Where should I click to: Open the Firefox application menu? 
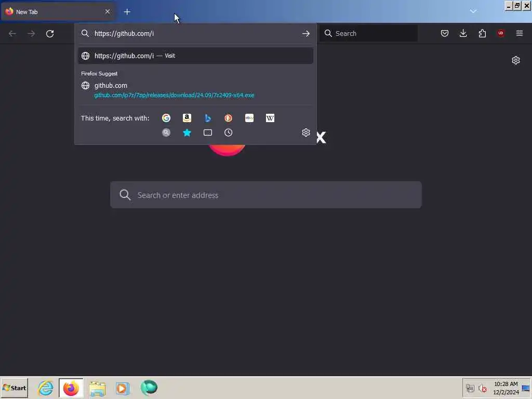point(520,33)
